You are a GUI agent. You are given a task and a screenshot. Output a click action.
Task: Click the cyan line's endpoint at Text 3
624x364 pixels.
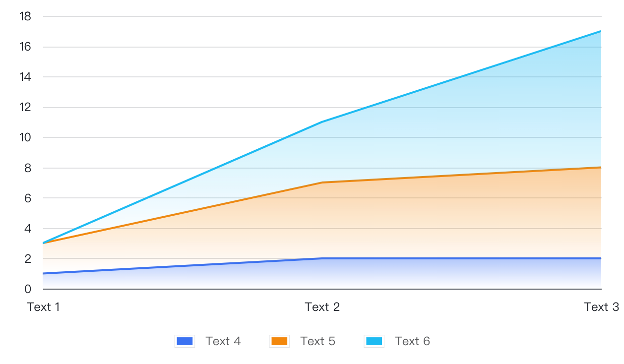tap(601, 31)
